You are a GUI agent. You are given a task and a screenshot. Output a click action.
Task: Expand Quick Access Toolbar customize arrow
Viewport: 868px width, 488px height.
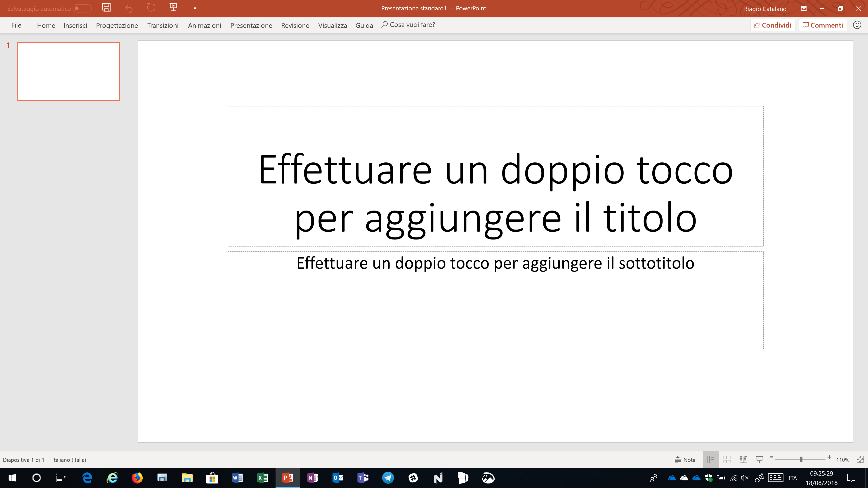(x=195, y=8)
